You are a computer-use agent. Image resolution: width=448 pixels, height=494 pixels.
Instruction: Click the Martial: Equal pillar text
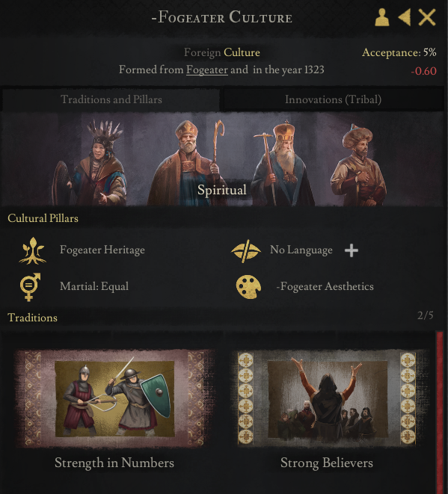[x=94, y=286]
